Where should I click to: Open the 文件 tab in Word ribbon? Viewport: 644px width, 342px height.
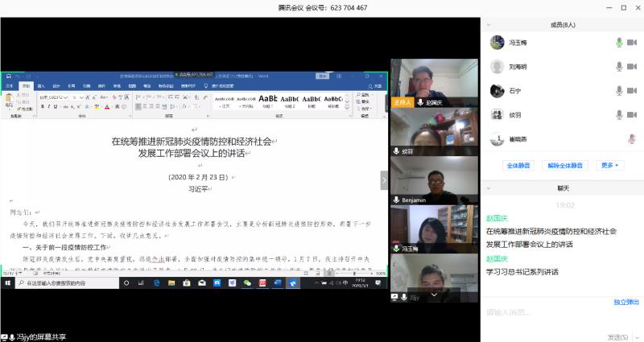pos(10,85)
